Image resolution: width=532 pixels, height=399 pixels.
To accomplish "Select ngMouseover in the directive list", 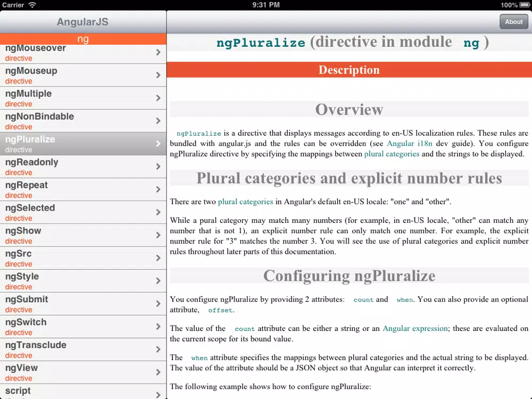I will pos(83,54).
